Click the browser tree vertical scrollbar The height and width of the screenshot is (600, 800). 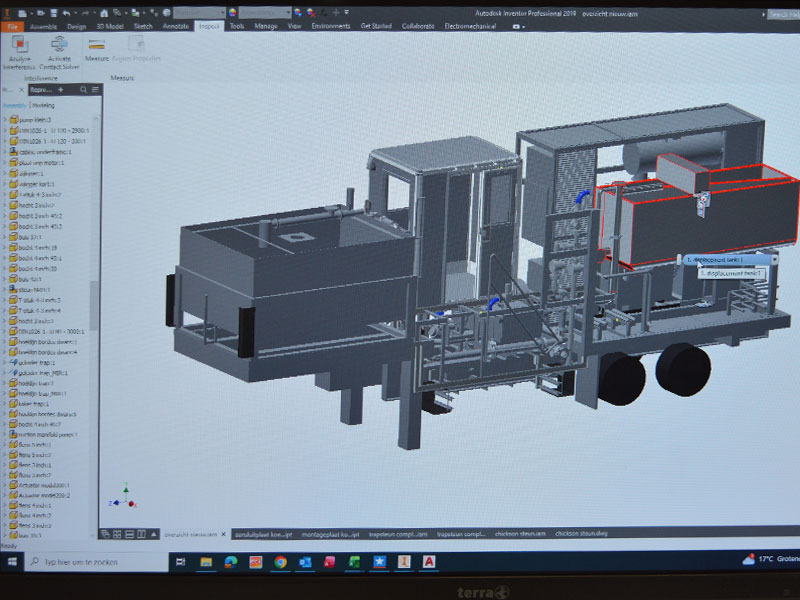[x=94, y=305]
